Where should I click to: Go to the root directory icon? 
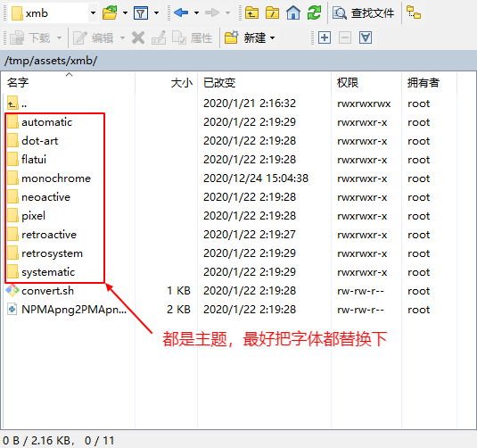[x=272, y=13]
